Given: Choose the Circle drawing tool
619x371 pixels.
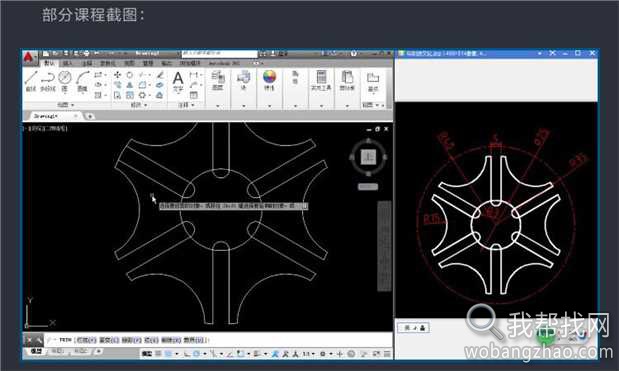Looking at the screenshot, I should (64, 80).
